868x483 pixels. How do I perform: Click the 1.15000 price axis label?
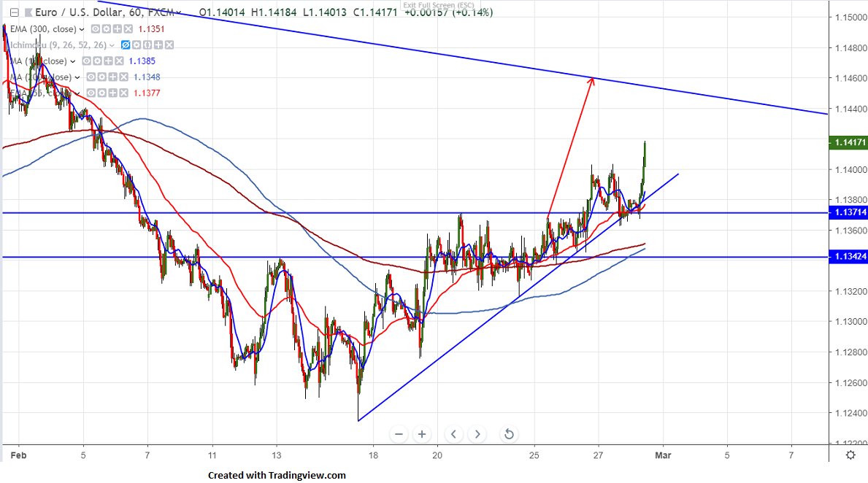tap(850, 18)
